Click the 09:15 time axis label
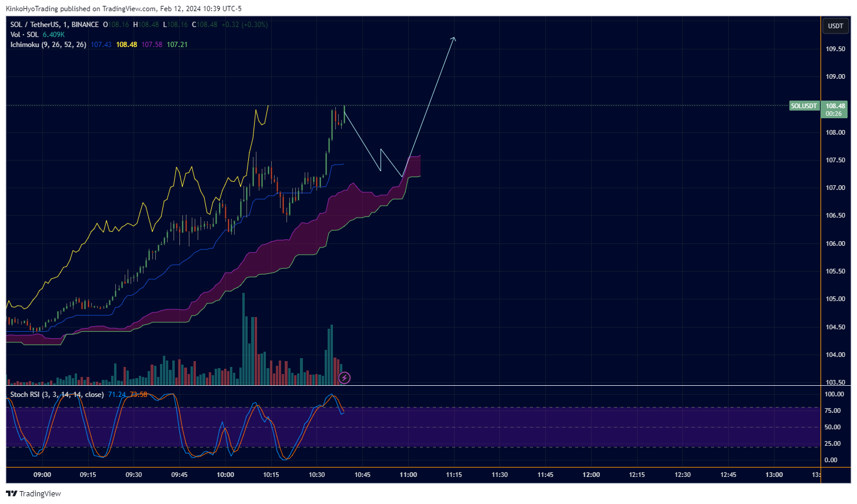 coord(88,475)
